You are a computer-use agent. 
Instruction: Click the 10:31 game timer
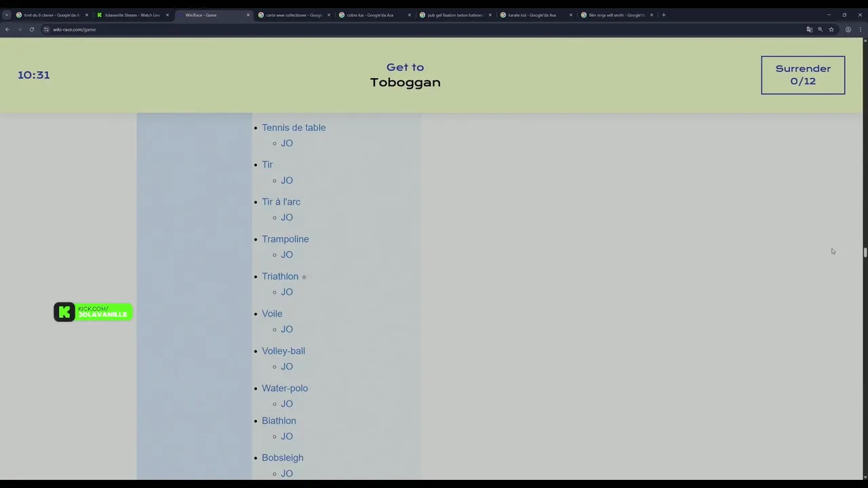point(33,75)
